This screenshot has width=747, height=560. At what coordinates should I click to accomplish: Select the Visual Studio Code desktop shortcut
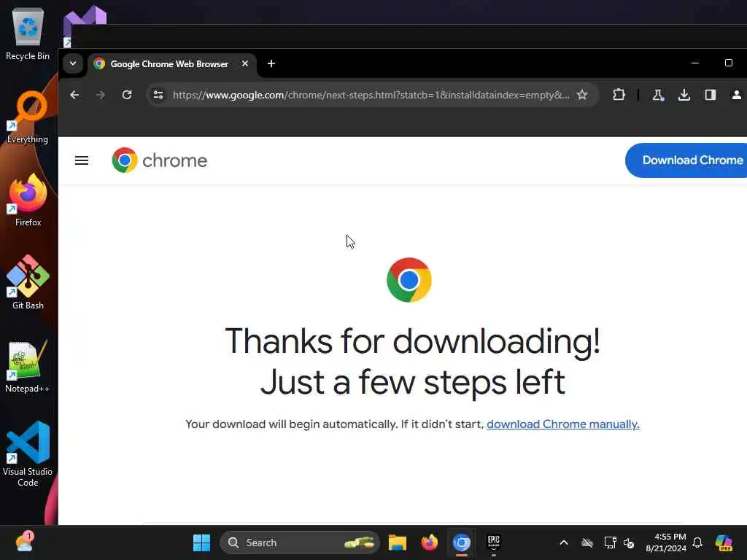28,454
